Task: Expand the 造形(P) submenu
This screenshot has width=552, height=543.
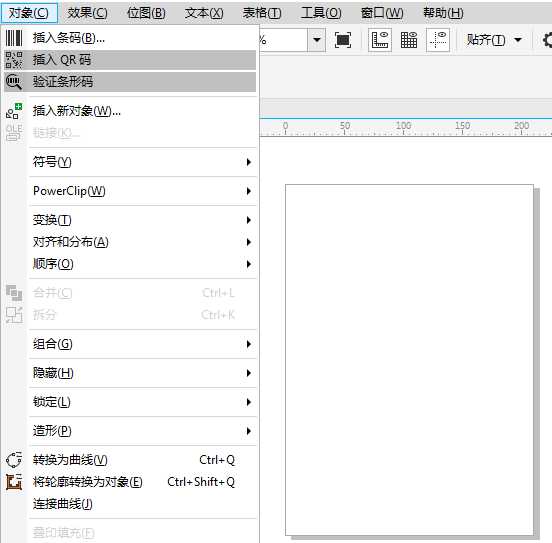Action: [130, 431]
